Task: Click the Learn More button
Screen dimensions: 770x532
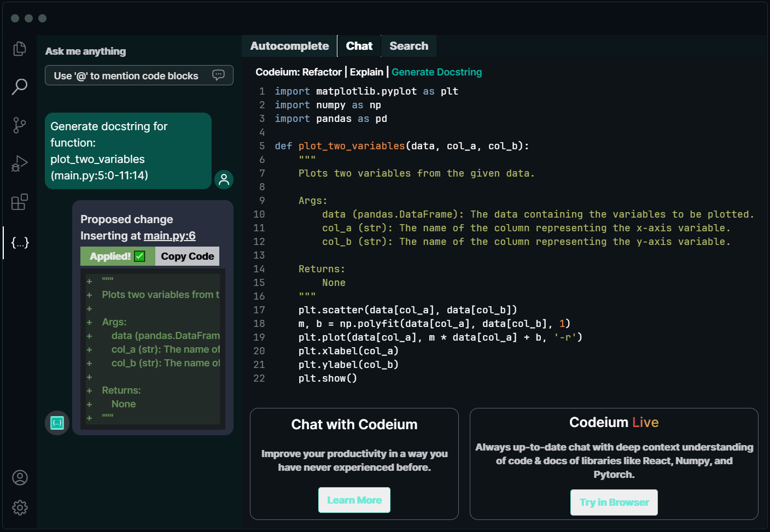Action: point(354,500)
